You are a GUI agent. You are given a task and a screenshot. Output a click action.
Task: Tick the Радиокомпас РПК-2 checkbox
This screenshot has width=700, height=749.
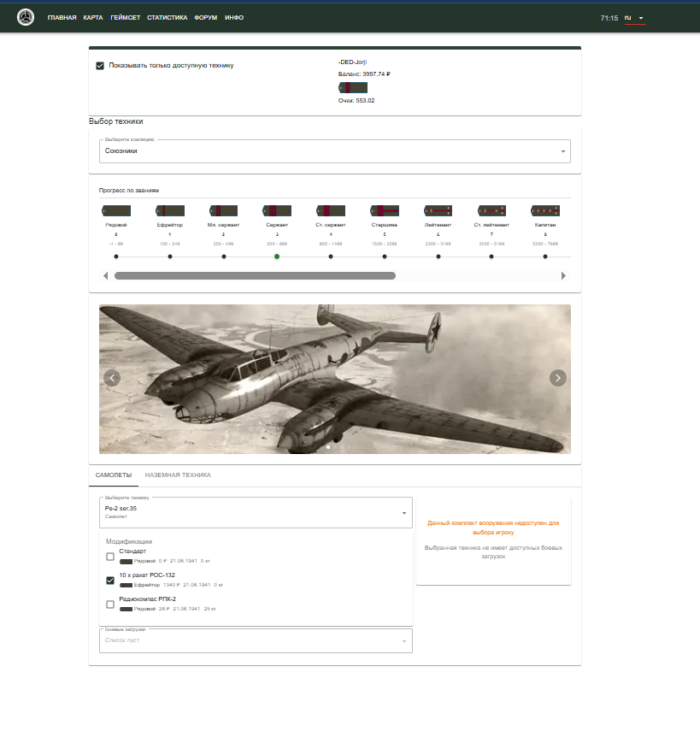110,605
